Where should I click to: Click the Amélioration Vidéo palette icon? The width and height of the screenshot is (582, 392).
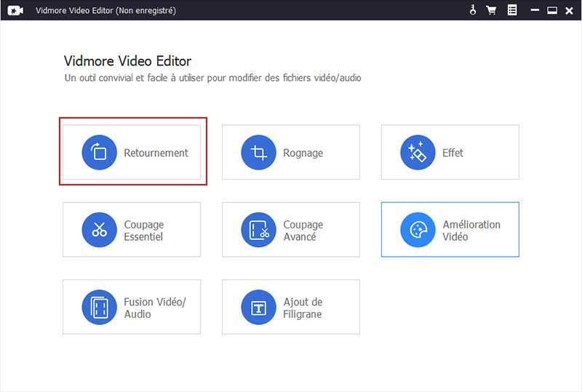(x=418, y=231)
